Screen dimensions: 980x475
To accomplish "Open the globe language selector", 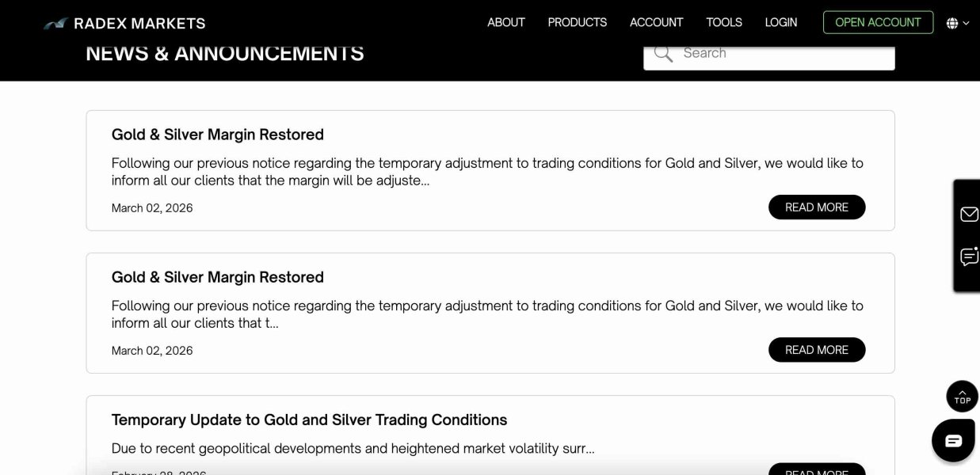I will click(x=952, y=23).
